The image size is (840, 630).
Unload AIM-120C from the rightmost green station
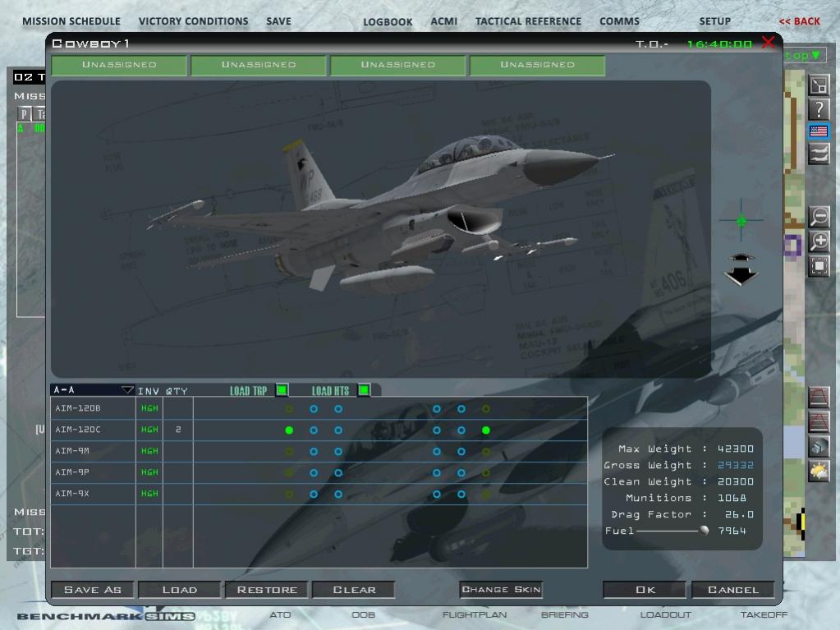pos(486,430)
